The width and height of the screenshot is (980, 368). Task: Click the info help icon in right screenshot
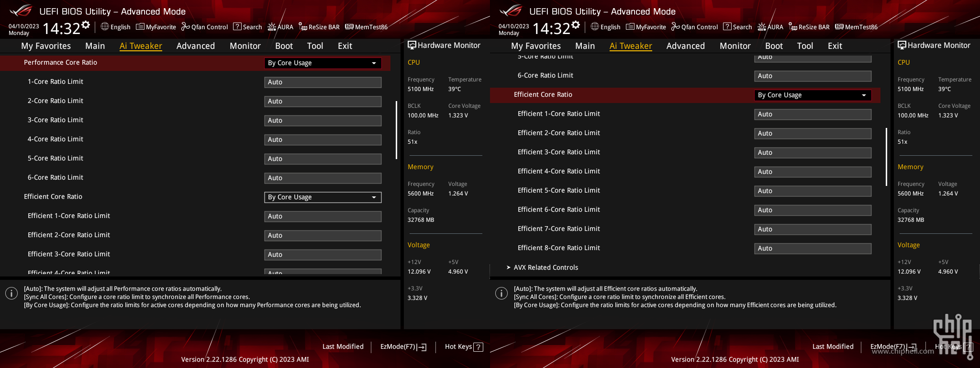pos(501,293)
